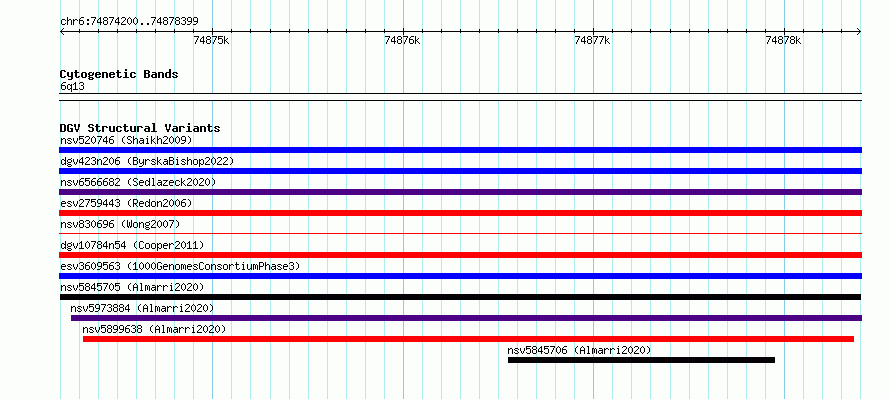Click the nsv5899638 (Almarri2020) label
This screenshot has width=890, height=399.
click(154, 329)
